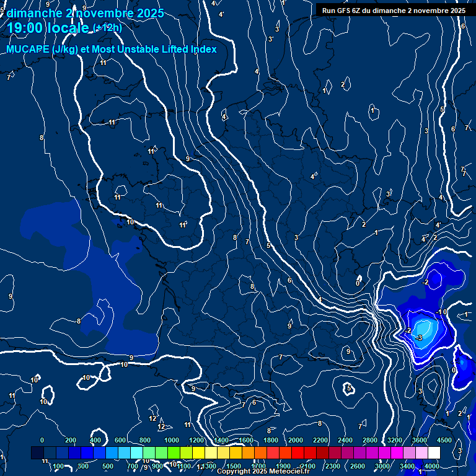The width and height of the screenshot is (476, 476).
Task: Click the pale pink swatch before the white one
Action: tap(421, 452)
